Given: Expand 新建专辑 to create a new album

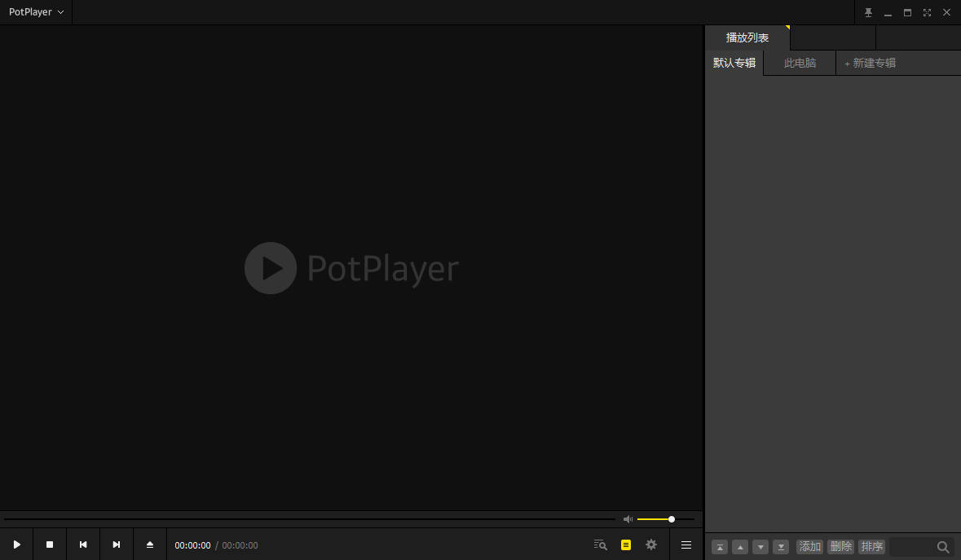Looking at the screenshot, I should [x=869, y=62].
